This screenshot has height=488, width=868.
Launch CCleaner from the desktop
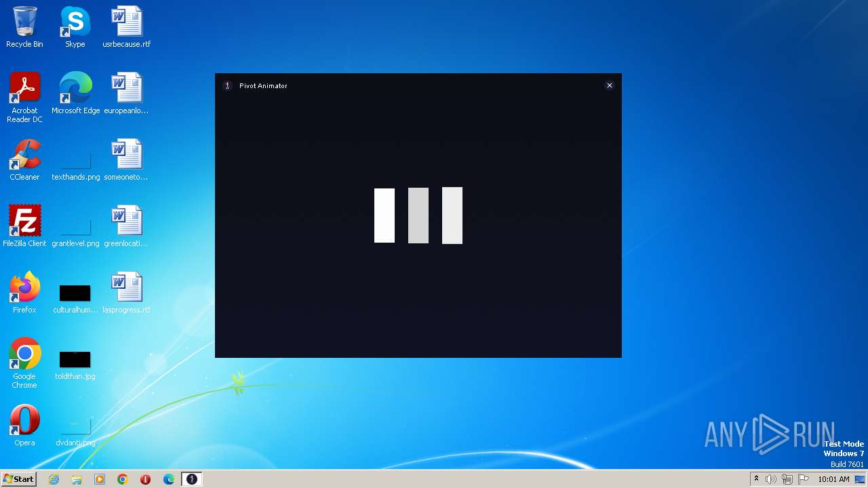[24, 160]
